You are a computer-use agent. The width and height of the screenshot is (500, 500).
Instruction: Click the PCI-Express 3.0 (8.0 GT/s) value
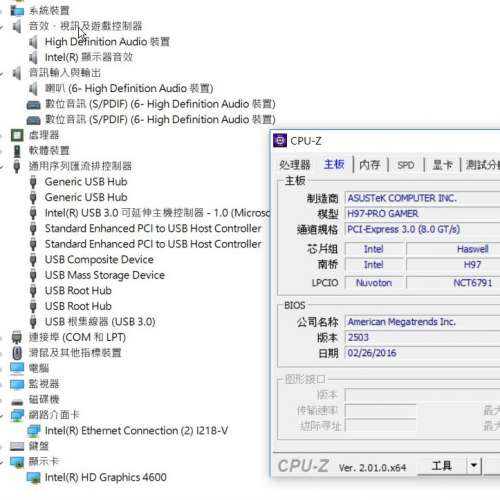click(x=403, y=229)
